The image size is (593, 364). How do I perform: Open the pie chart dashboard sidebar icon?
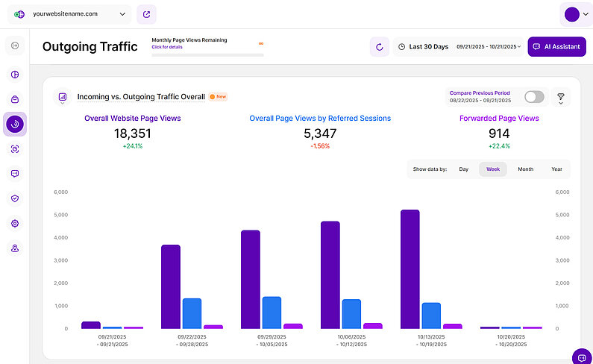point(15,75)
